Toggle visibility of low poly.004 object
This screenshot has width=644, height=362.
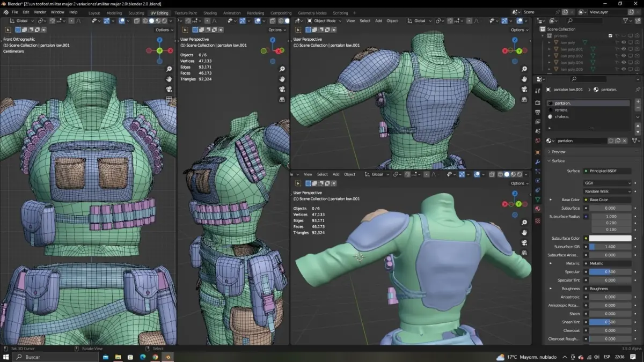click(624, 63)
